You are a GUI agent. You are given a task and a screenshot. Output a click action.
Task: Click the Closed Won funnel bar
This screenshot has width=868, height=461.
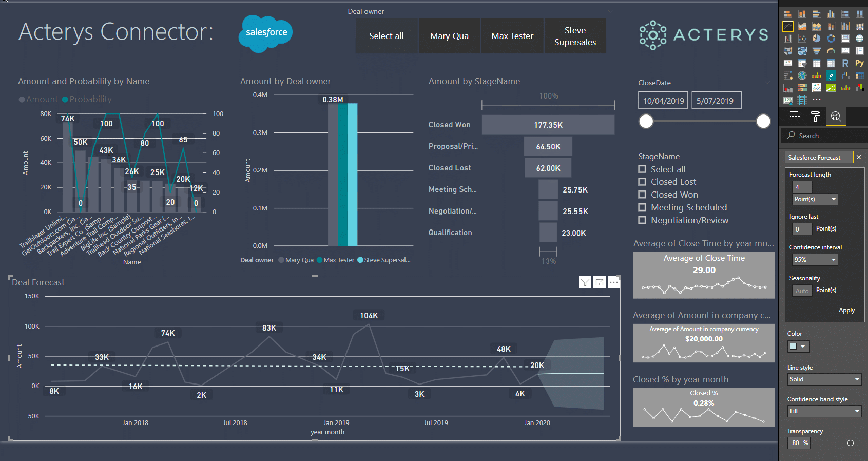[548, 125]
